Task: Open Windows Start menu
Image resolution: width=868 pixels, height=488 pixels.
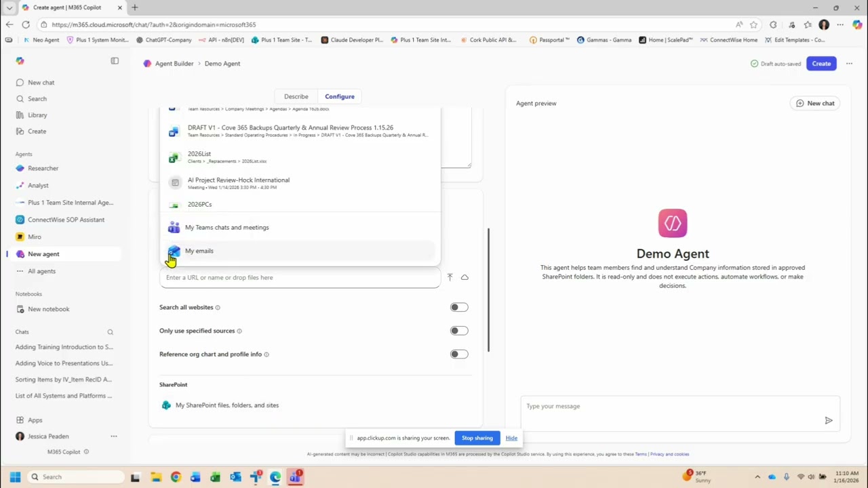Action: [15, 477]
